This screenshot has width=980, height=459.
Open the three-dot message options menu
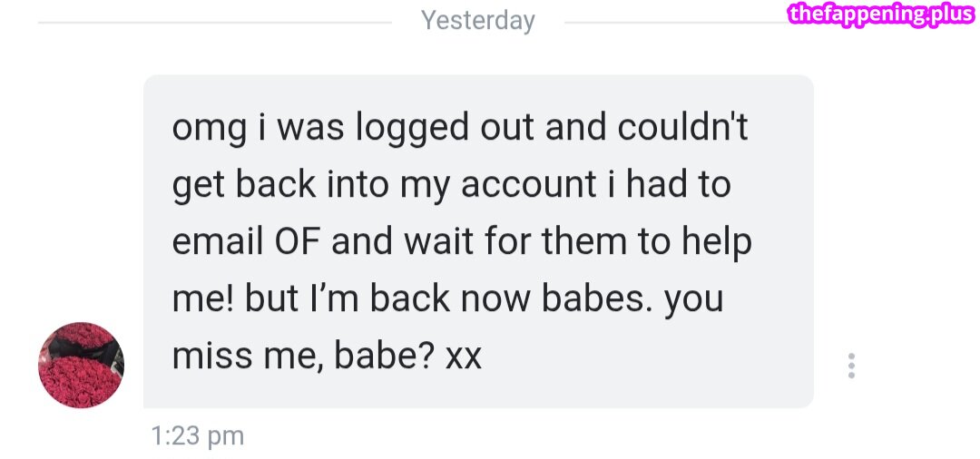(850, 366)
